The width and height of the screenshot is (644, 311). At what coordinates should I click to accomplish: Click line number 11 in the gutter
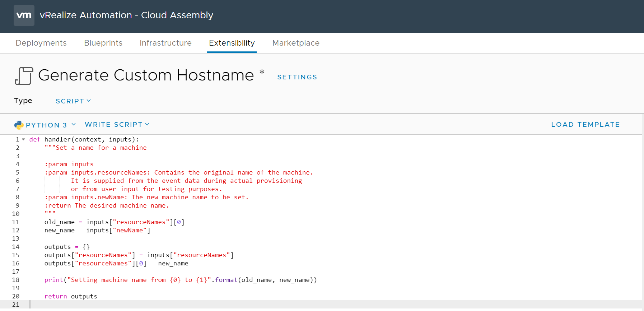[x=16, y=222]
